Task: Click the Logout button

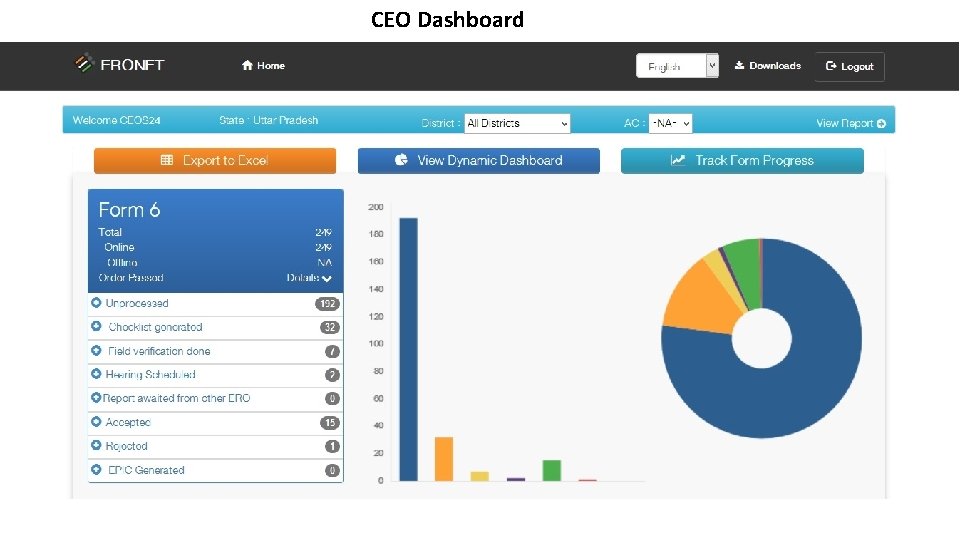Action: coord(850,66)
